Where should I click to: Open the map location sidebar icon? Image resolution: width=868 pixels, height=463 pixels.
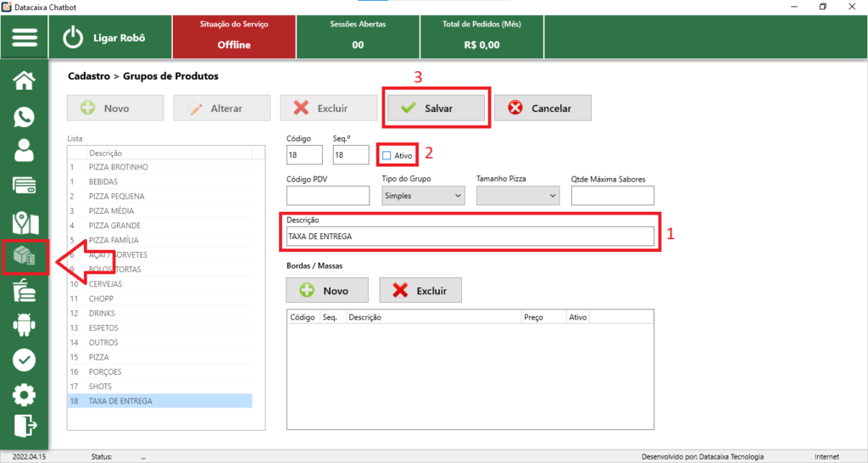(x=25, y=222)
